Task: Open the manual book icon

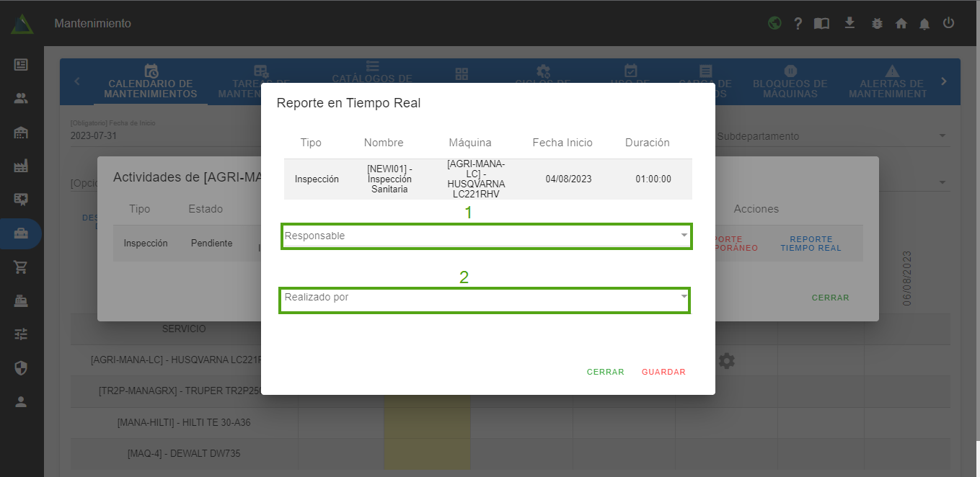Action: [821, 23]
